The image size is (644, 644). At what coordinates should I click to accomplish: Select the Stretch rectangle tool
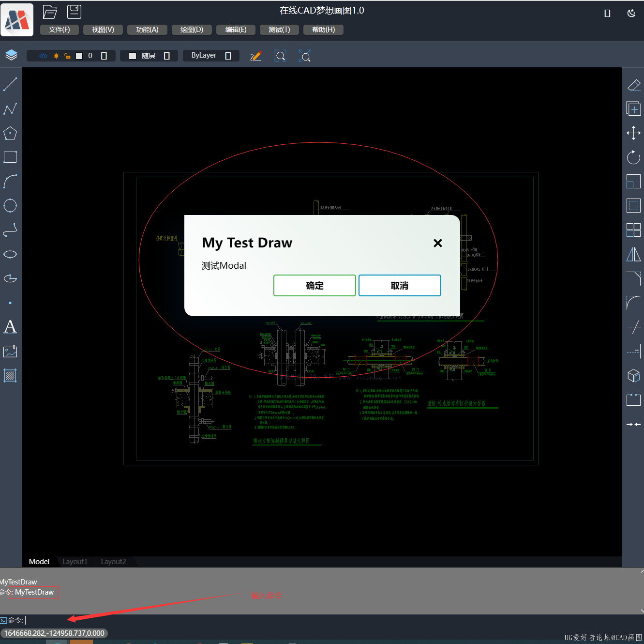pos(634,399)
